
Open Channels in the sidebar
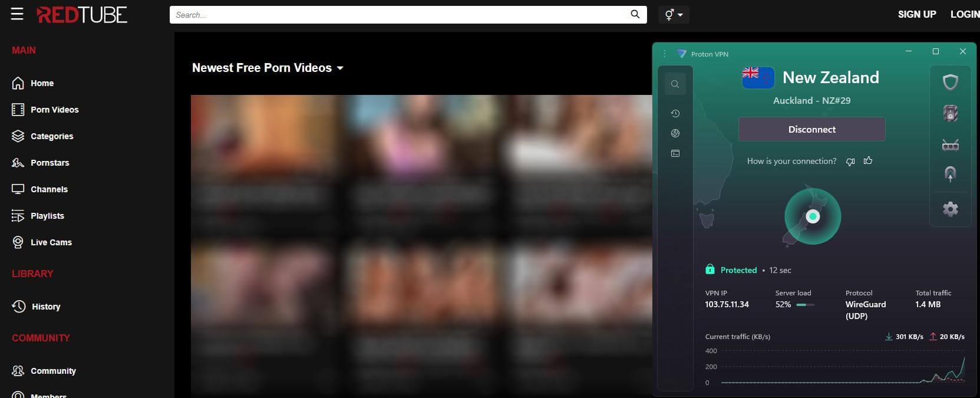coord(39,189)
